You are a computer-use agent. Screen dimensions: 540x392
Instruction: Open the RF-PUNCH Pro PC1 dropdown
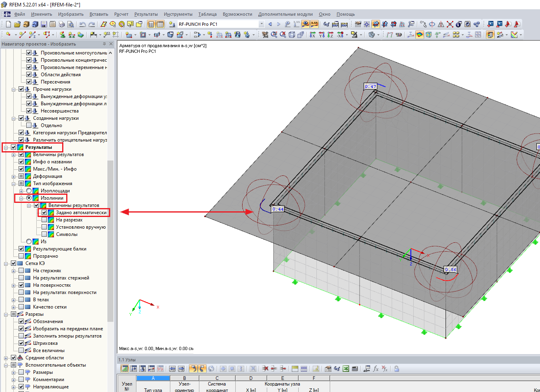click(261, 24)
